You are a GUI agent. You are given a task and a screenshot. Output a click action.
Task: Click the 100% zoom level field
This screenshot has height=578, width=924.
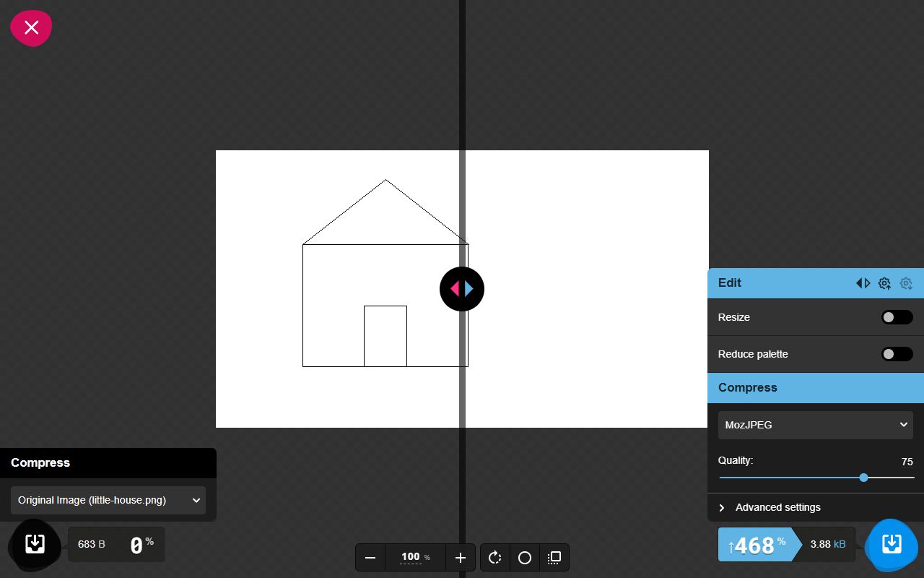click(x=416, y=557)
